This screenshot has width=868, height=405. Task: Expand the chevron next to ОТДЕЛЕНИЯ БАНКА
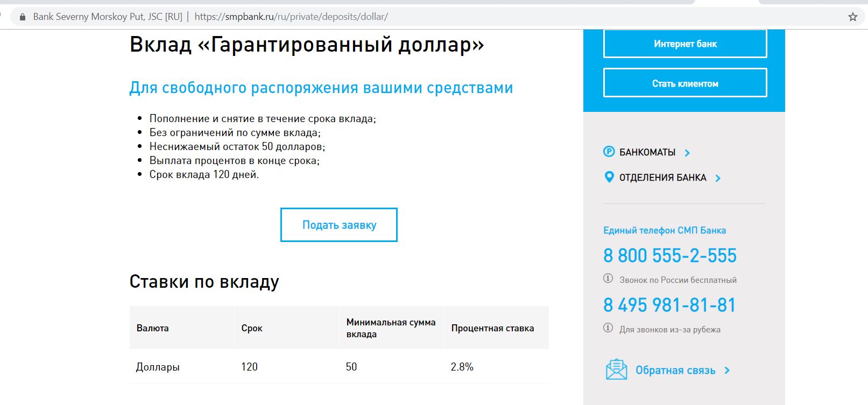pyautogui.click(x=718, y=178)
